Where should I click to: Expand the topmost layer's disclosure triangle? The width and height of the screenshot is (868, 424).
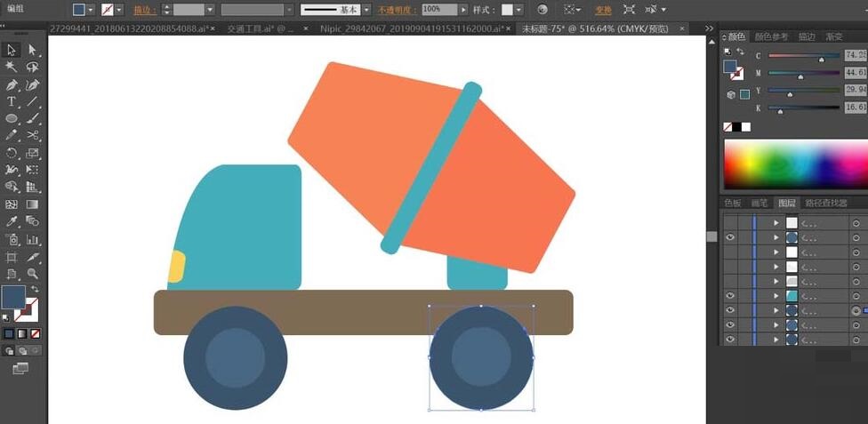[776, 223]
